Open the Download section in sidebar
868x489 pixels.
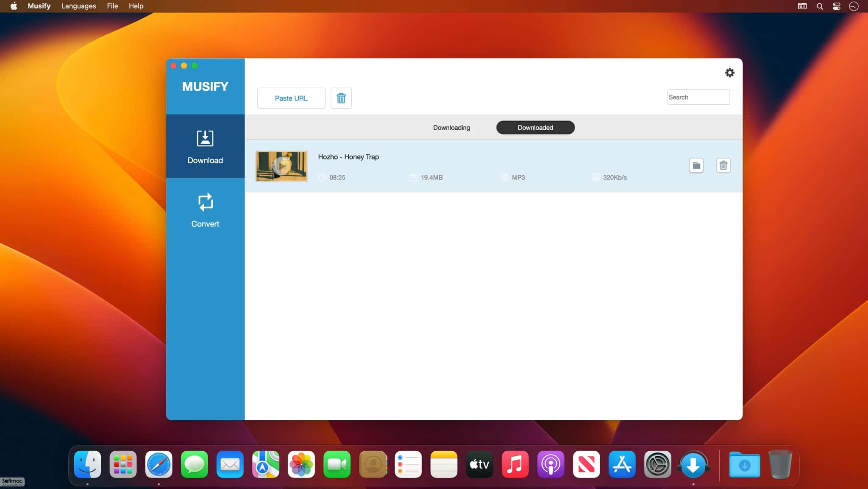coord(205,146)
